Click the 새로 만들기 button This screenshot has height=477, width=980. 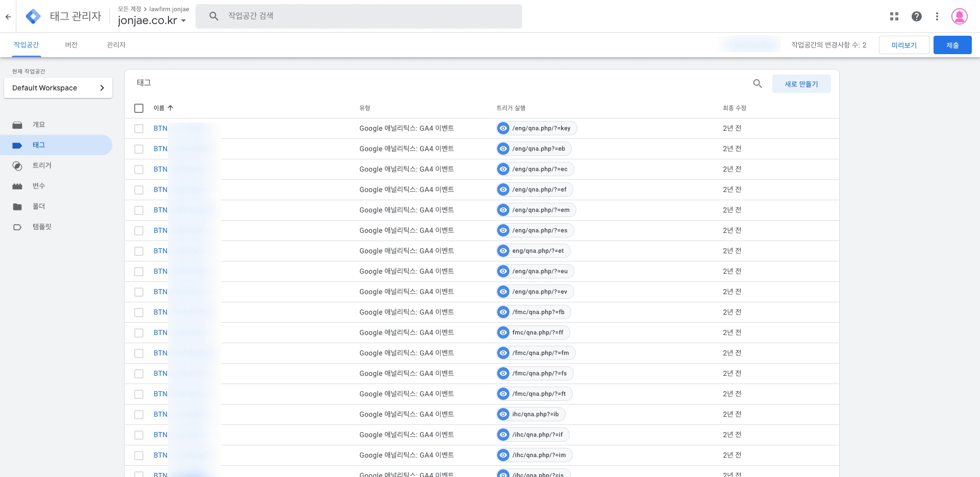[801, 84]
